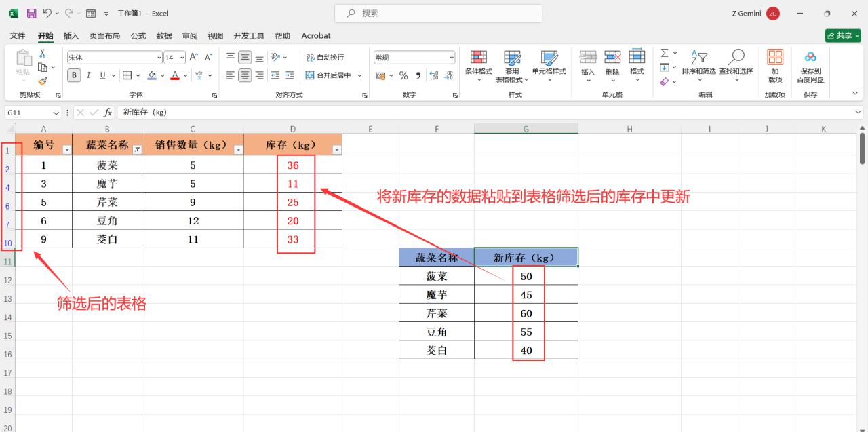Open Merge and Center dropdown arrow

[359, 75]
